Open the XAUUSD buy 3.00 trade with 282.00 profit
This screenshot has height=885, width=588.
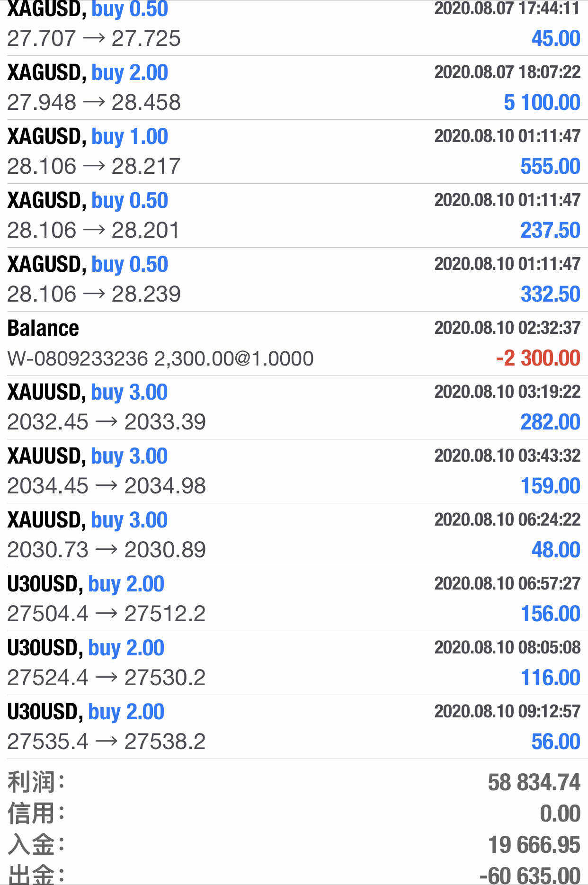[294, 407]
